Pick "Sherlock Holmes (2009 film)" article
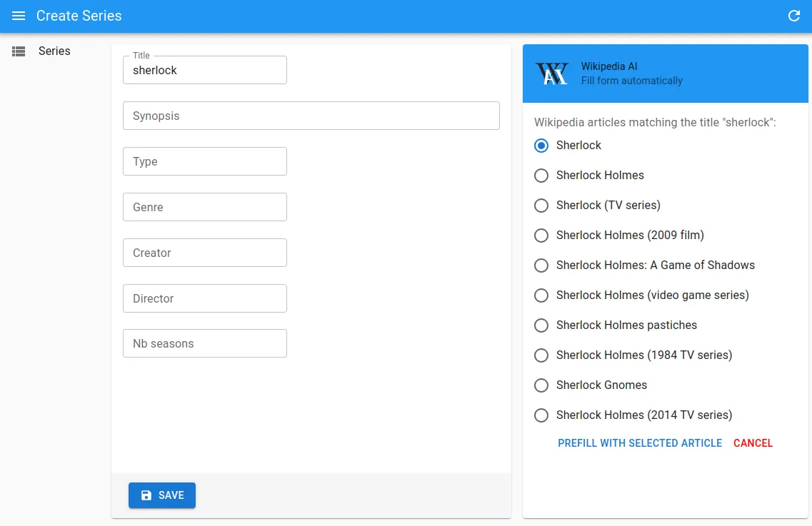Image resolution: width=812 pixels, height=526 pixels. coord(541,236)
